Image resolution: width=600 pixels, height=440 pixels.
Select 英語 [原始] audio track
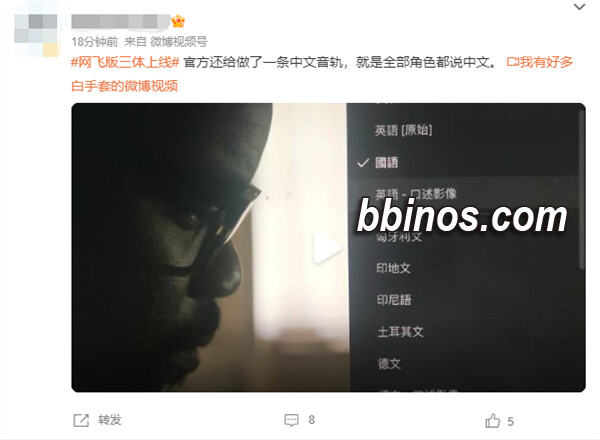[403, 130]
